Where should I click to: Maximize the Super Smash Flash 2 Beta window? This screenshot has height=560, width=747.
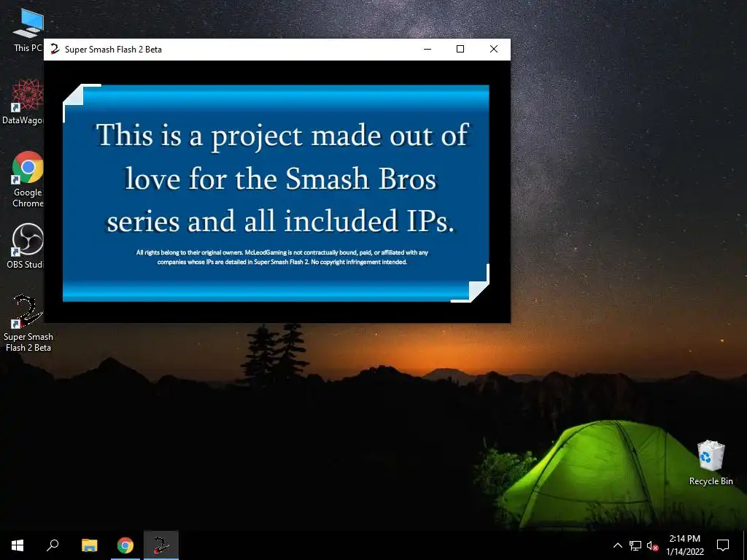point(460,49)
